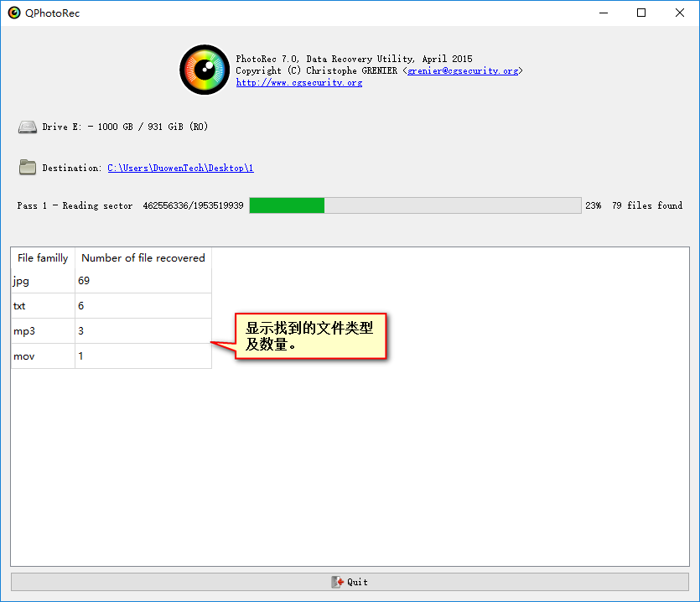Screen dimensions: 700x602
Task: Select the 3 recovered count cell
Action: [143, 331]
